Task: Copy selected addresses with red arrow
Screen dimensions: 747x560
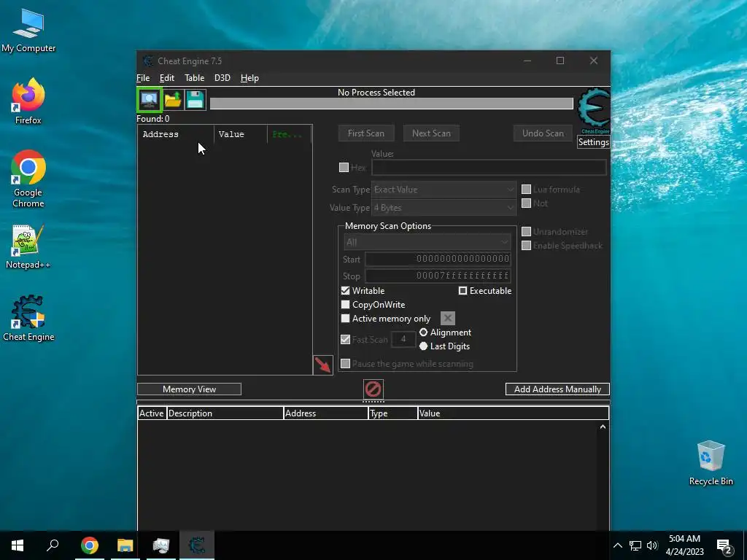Action: [x=322, y=365]
